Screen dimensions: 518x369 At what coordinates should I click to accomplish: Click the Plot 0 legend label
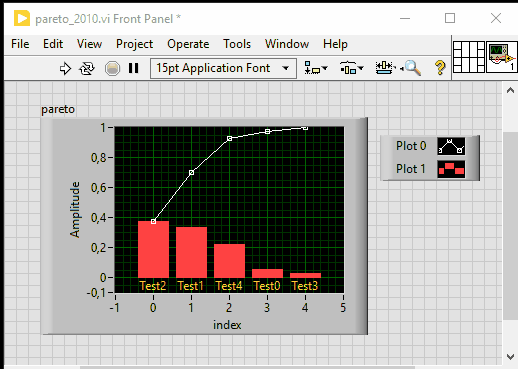point(411,146)
